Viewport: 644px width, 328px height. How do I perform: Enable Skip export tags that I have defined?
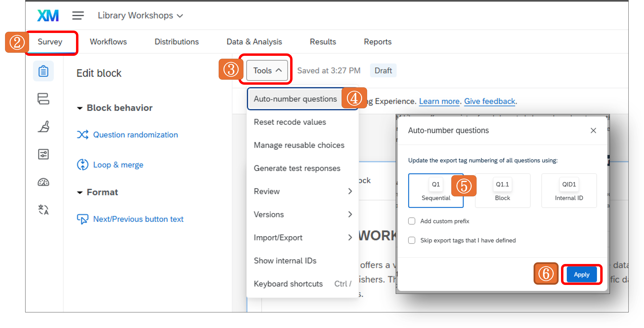[412, 240]
